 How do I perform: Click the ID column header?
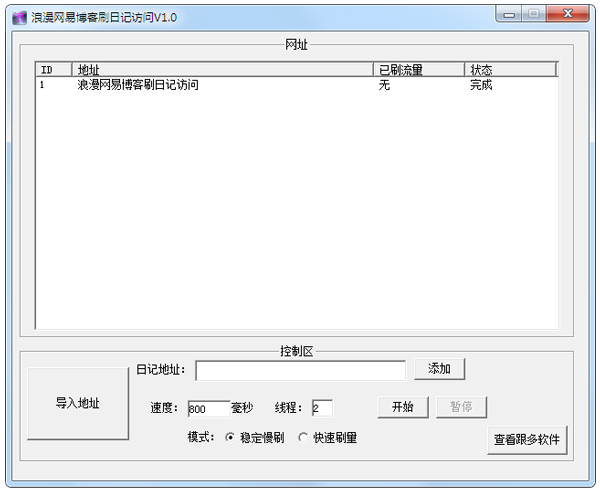(x=54, y=70)
